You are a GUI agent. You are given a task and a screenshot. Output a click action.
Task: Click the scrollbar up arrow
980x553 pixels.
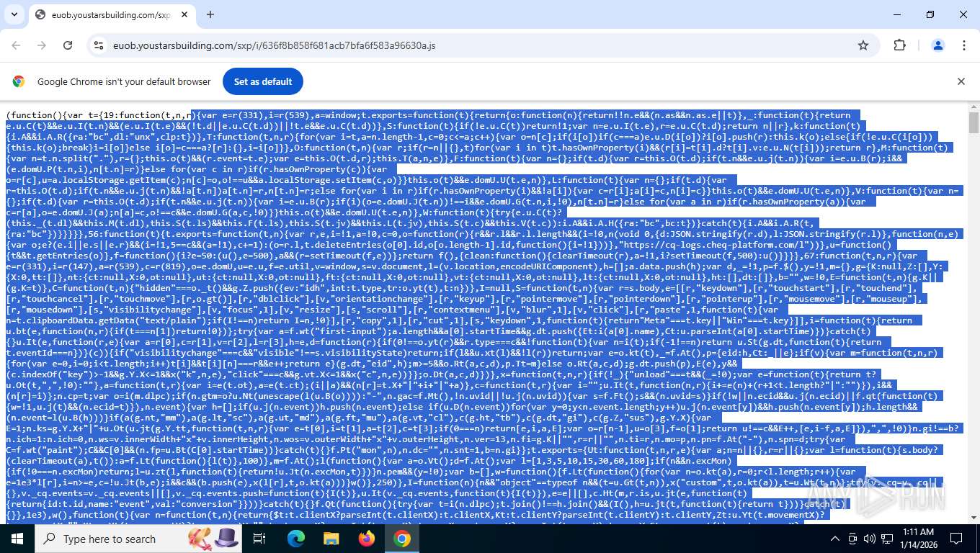click(974, 107)
